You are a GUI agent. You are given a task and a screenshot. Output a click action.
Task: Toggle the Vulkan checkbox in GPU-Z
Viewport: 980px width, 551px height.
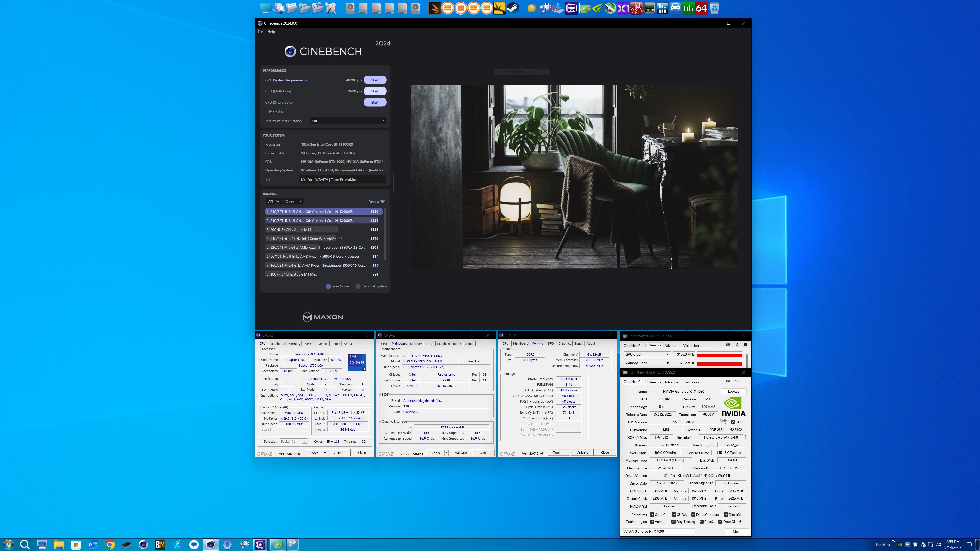(x=652, y=522)
